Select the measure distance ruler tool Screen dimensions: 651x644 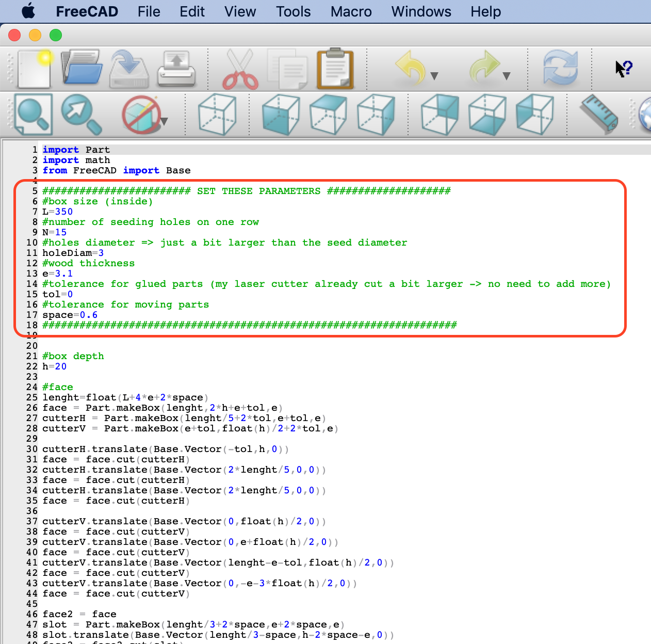pyautogui.click(x=599, y=114)
